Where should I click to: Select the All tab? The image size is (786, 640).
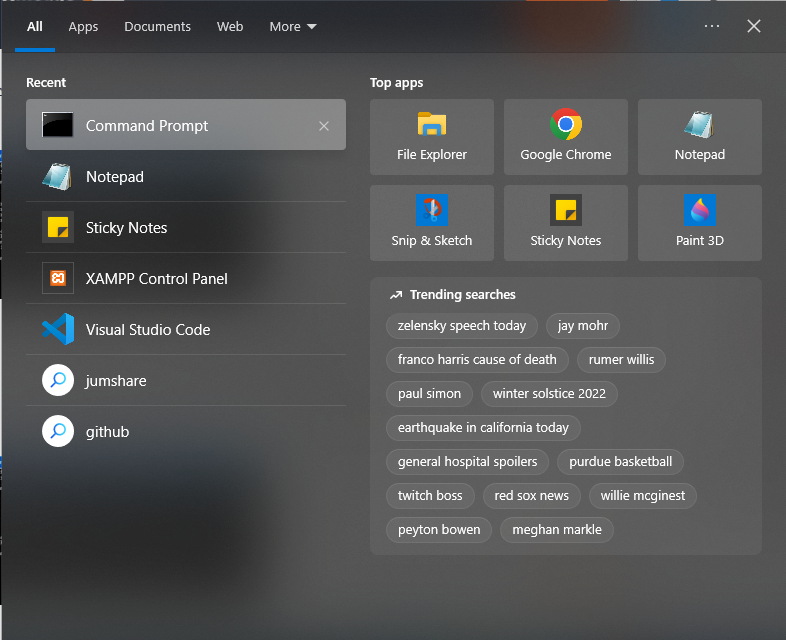pos(35,27)
